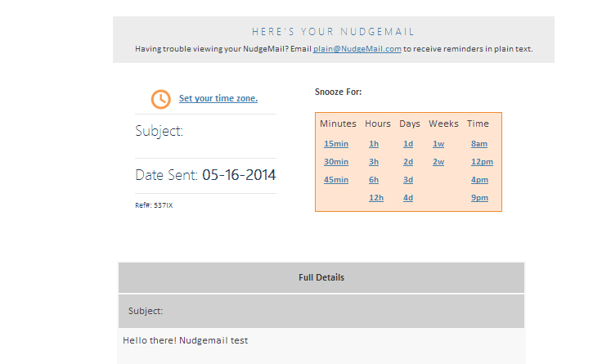Viewport: 593px width, 364px height.
Task: Snooze for 30min
Action: pos(336,162)
